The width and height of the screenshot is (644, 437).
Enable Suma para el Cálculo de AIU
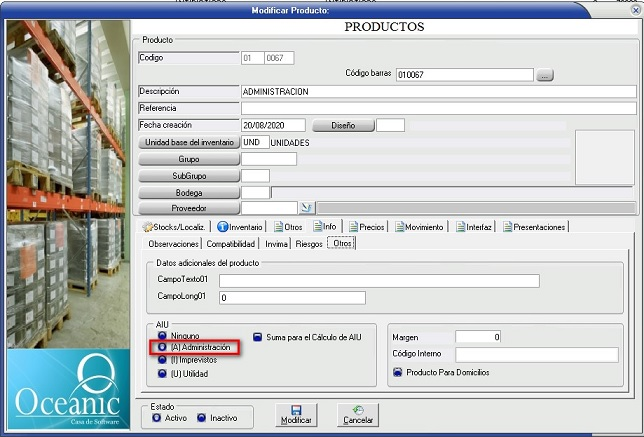(x=257, y=337)
